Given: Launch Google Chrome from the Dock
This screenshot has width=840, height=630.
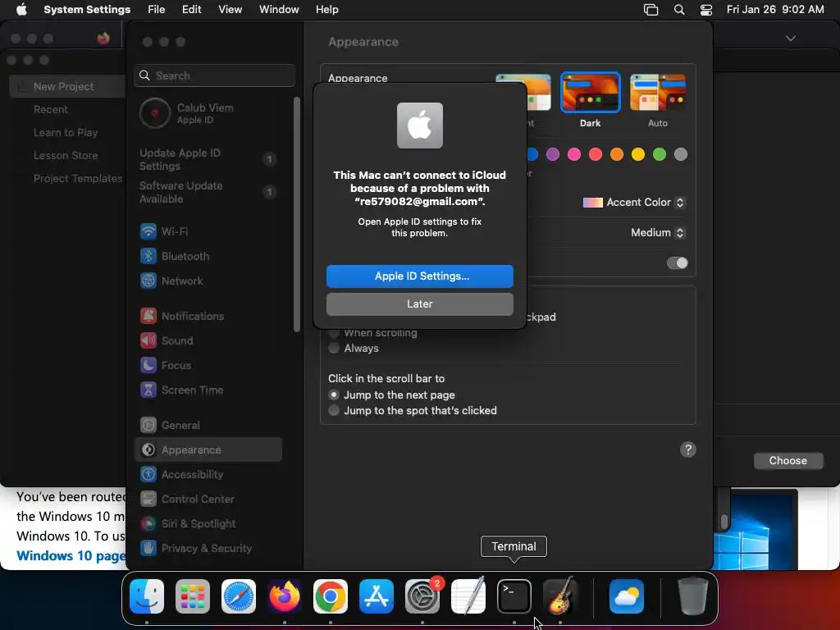Looking at the screenshot, I should [331, 596].
